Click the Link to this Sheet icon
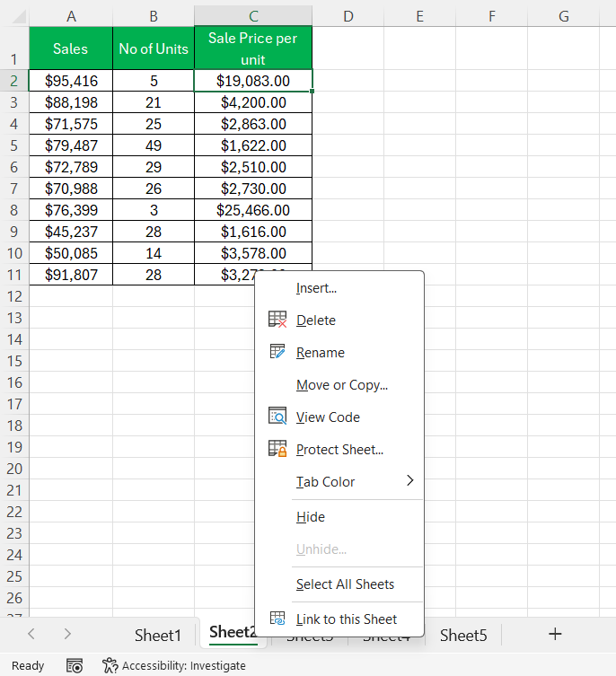The width and height of the screenshot is (616, 676). [277, 619]
